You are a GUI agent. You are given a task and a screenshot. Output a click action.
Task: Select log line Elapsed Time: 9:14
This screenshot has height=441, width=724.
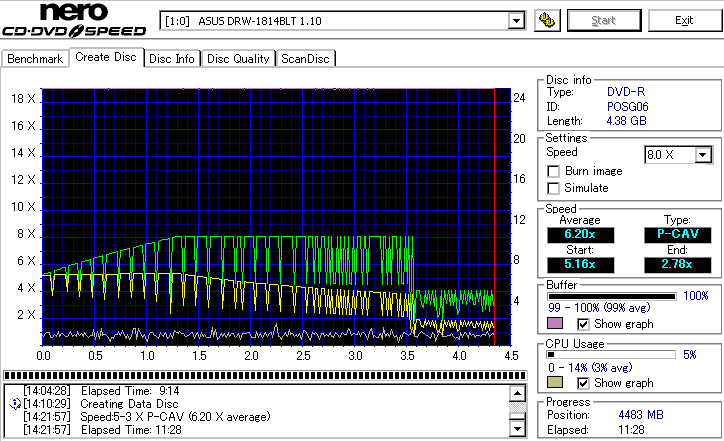102,391
